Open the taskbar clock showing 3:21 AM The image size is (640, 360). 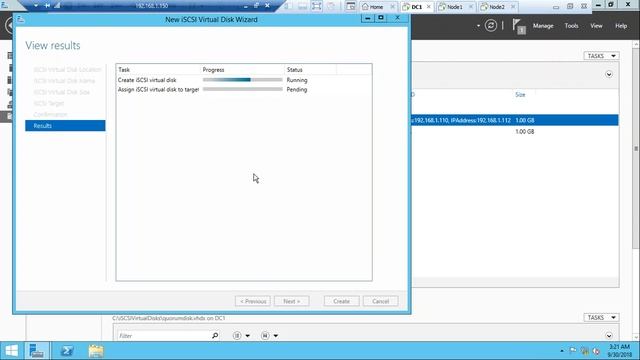click(x=619, y=351)
